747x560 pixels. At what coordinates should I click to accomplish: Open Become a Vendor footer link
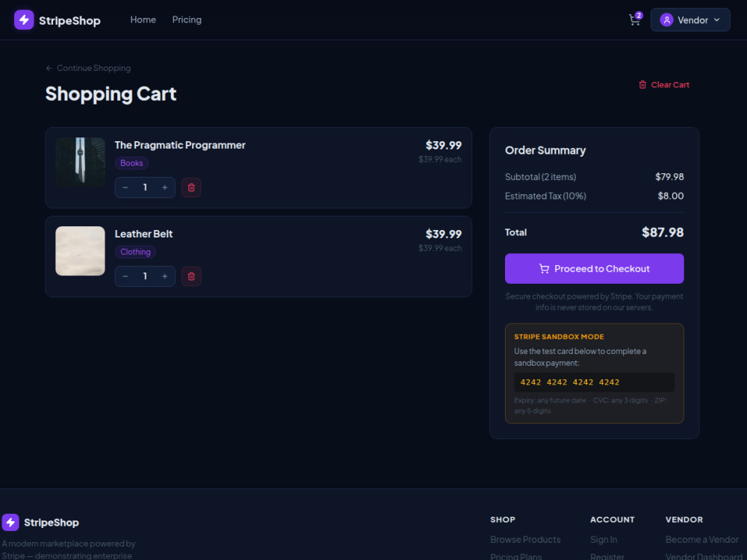click(x=701, y=540)
